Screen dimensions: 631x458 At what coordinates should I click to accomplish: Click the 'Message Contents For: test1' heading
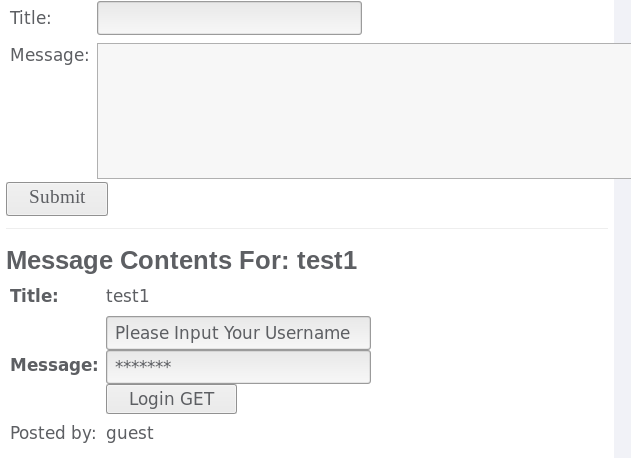pyautogui.click(x=181, y=260)
